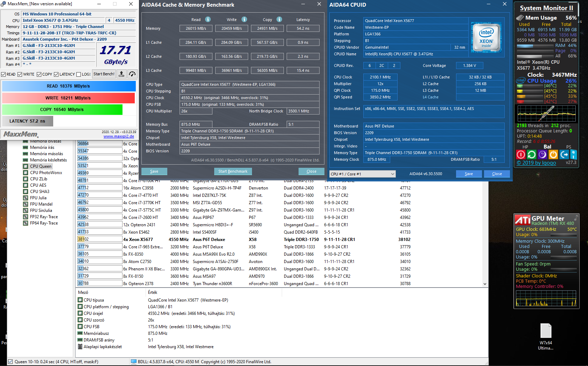The image size is (588, 366).
Task: Click the Intel Xeon inside logo
Action: point(486,37)
